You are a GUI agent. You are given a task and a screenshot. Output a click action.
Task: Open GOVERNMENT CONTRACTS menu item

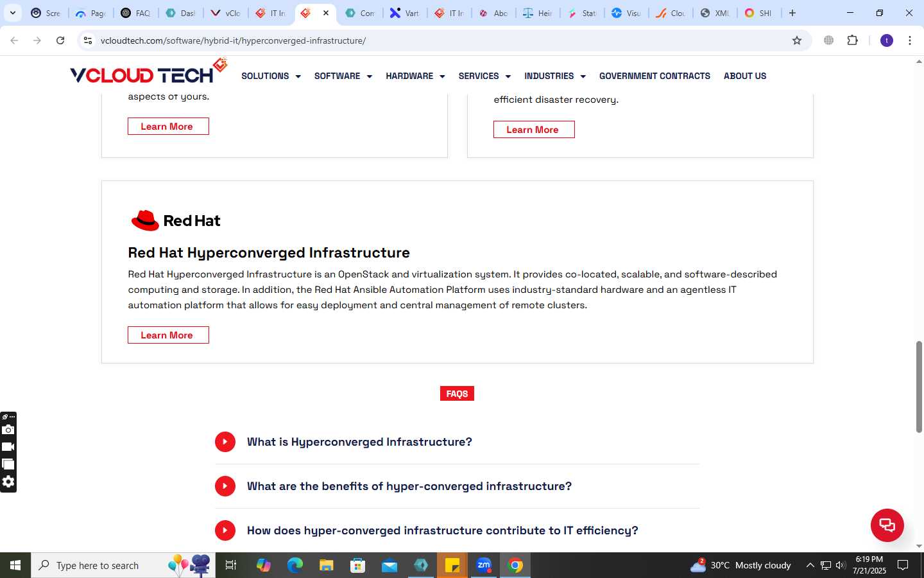(654, 76)
